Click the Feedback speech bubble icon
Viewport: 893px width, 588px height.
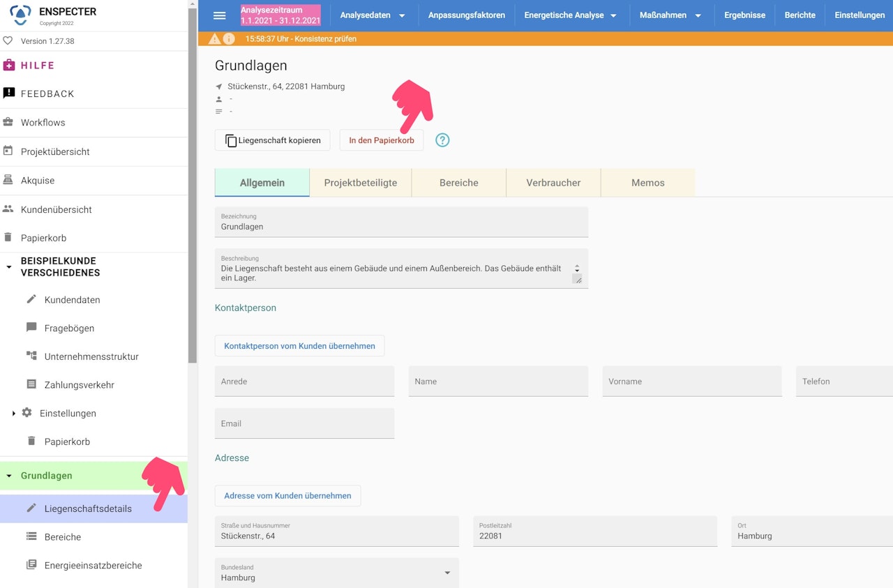[9, 93]
